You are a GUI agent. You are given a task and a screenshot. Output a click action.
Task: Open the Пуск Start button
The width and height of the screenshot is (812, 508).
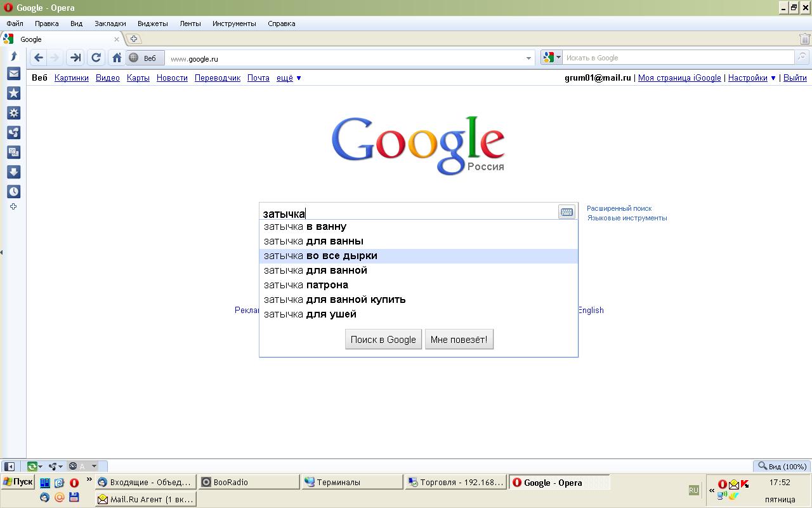pos(18,482)
